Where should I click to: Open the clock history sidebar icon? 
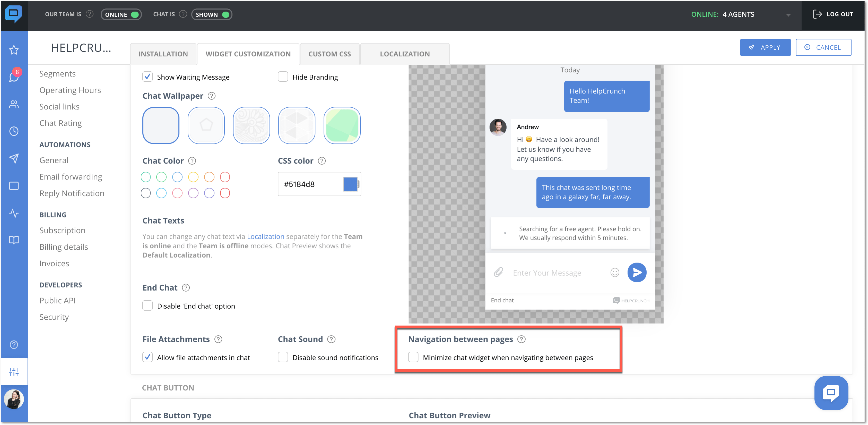coord(14,131)
